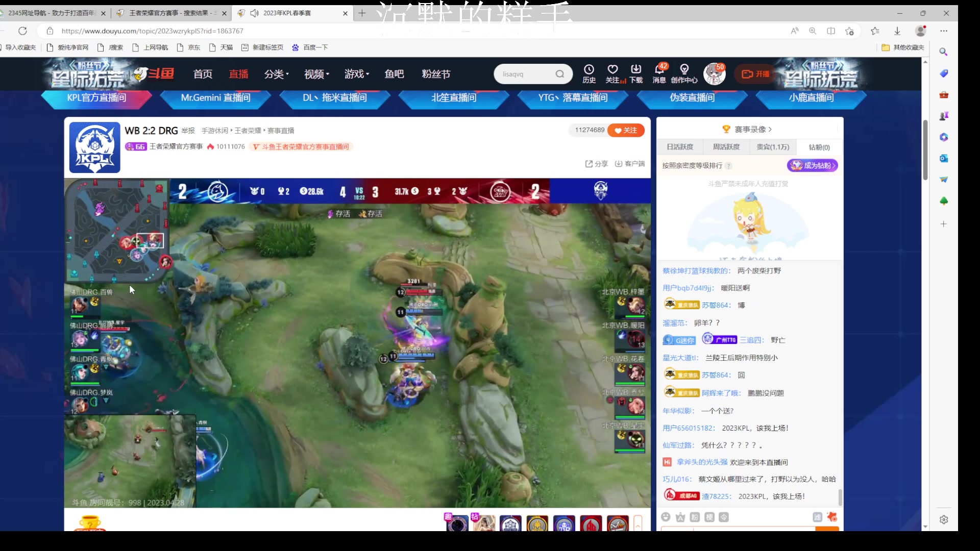The height and width of the screenshot is (551, 980).
Task: Expand the 视频 video dropdown menu
Action: (316, 74)
